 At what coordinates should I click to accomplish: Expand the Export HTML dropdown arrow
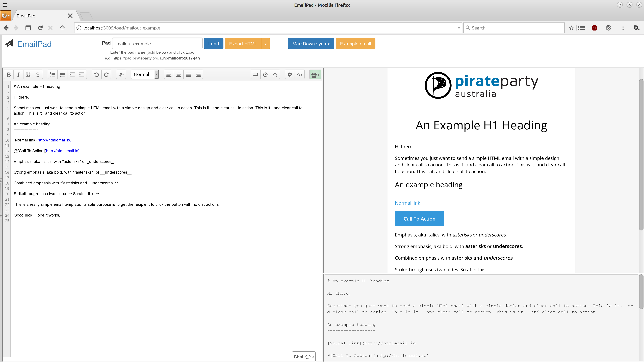266,44
